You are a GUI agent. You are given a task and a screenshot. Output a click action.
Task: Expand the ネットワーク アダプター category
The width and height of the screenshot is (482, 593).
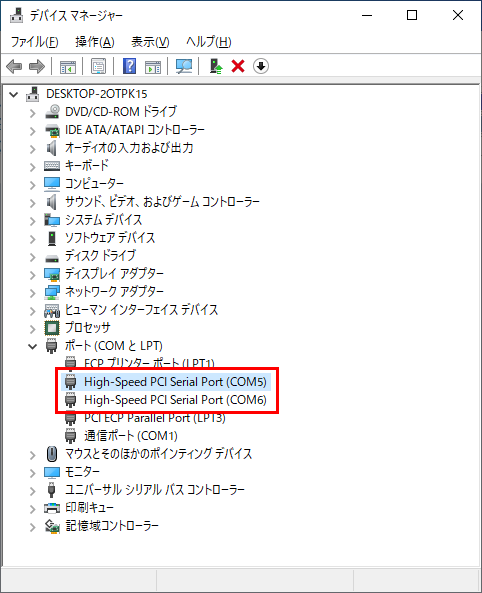[x=33, y=292]
